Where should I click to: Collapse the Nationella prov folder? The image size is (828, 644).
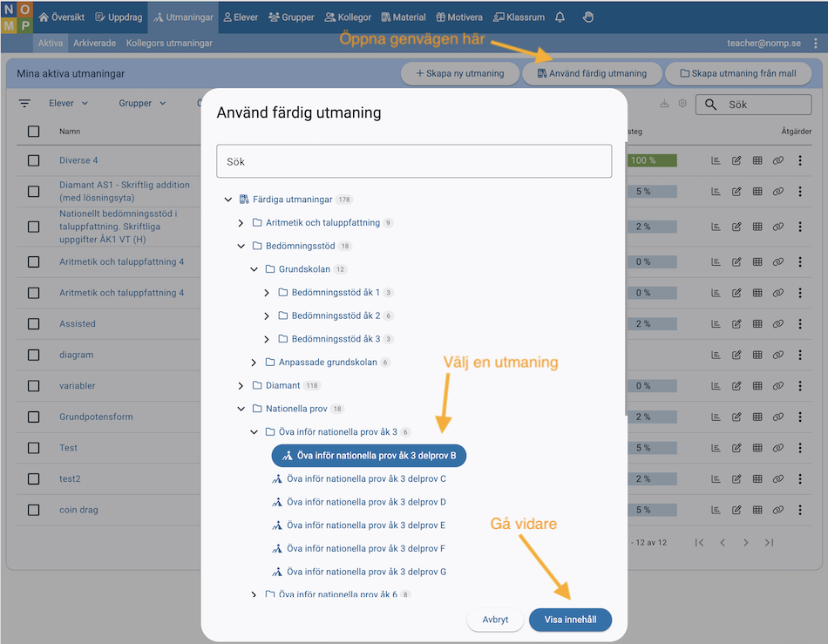click(241, 409)
